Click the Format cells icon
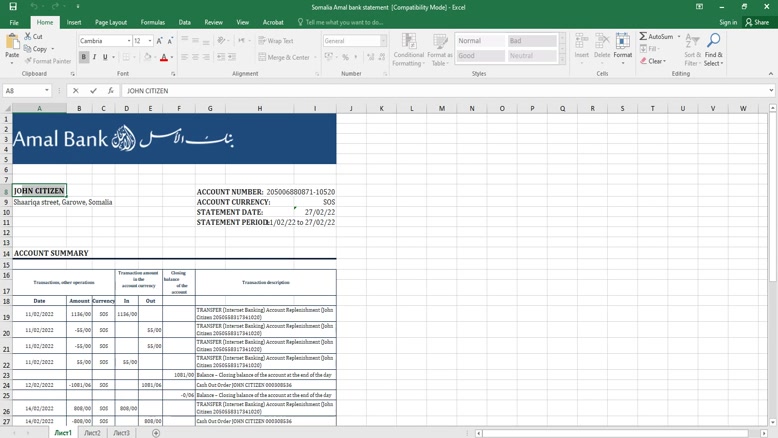778x438 pixels. tap(622, 42)
